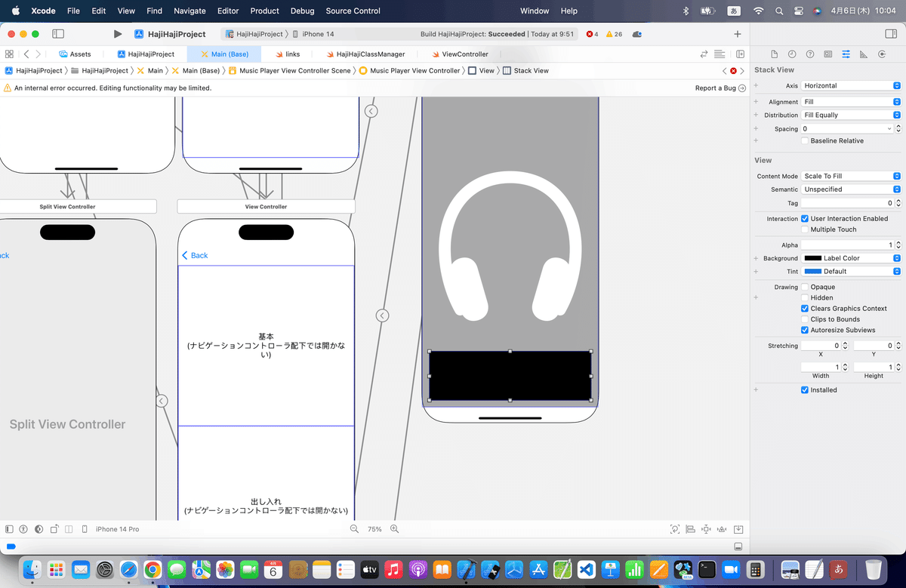The height and width of the screenshot is (588, 906).
Task: Click the yellow warning count badge
Action: coord(615,34)
